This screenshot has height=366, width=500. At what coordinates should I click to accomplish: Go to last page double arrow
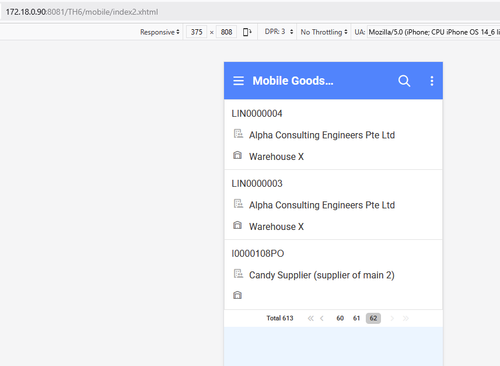(406, 318)
